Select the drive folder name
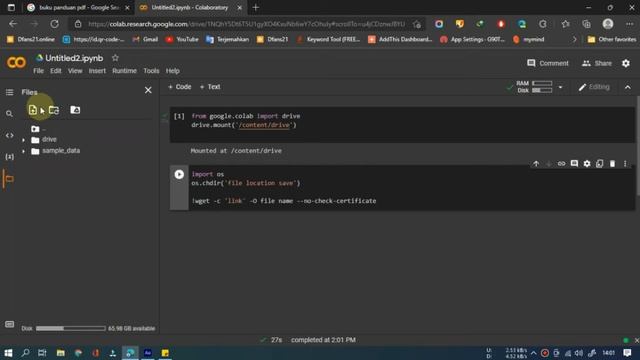The width and height of the screenshot is (640, 360). (x=49, y=140)
